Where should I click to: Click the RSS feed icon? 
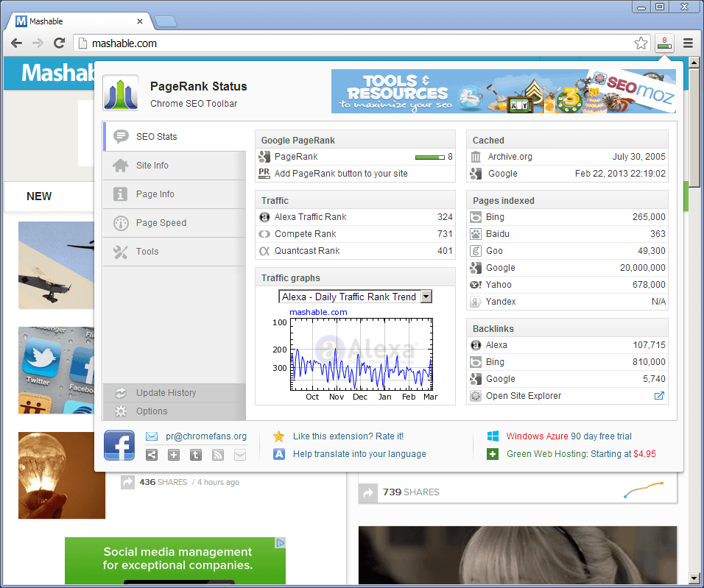tap(218, 455)
